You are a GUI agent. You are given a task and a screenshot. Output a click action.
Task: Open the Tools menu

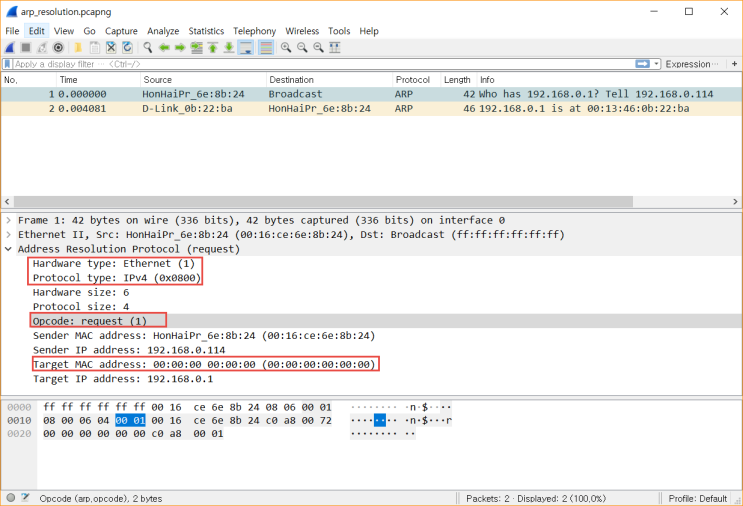coord(339,31)
